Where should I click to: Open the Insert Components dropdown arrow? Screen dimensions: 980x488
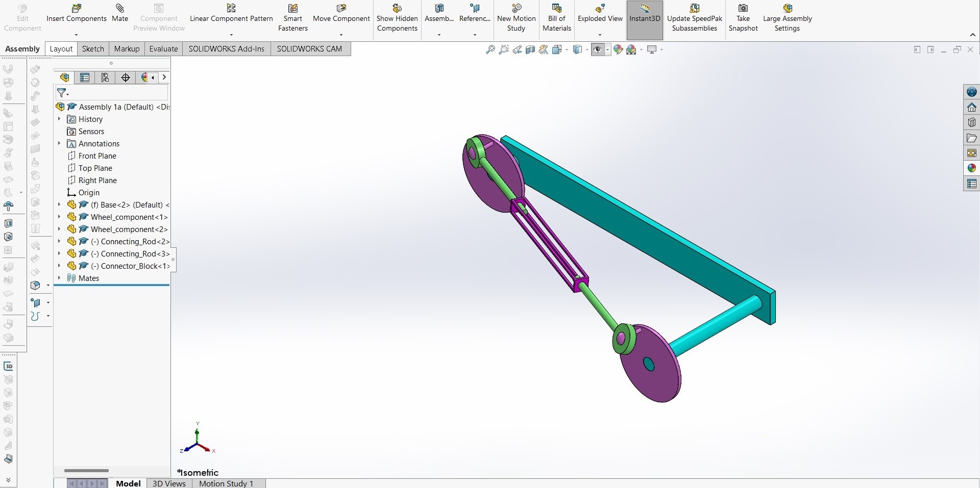tap(76, 35)
